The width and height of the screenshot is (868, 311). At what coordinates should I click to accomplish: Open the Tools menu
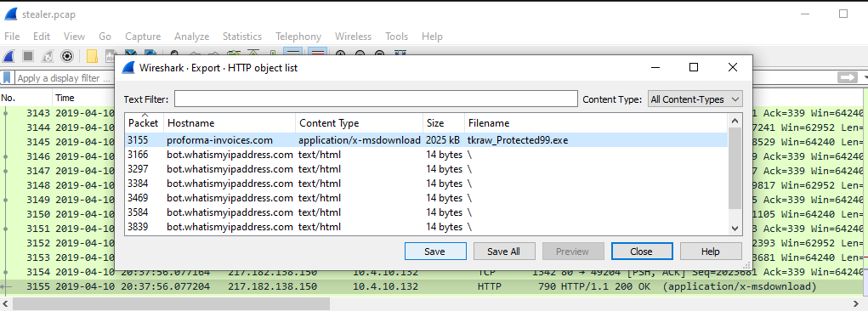click(x=396, y=37)
